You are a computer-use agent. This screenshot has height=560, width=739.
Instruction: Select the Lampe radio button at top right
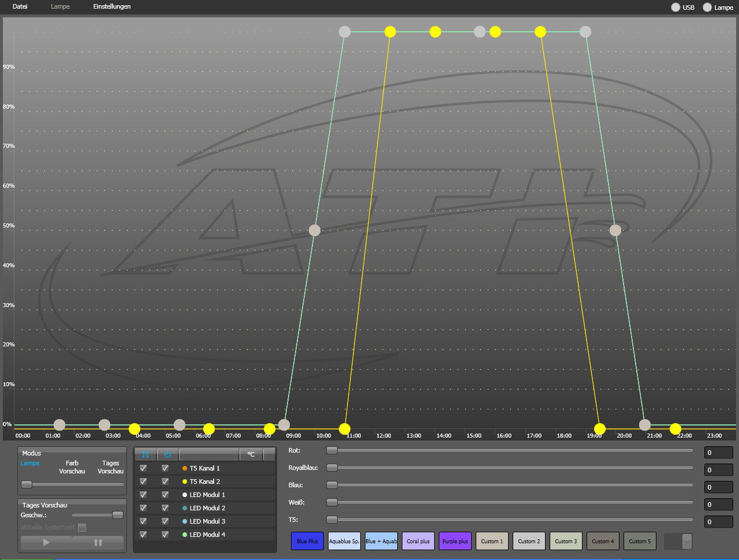[x=707, y=8]
